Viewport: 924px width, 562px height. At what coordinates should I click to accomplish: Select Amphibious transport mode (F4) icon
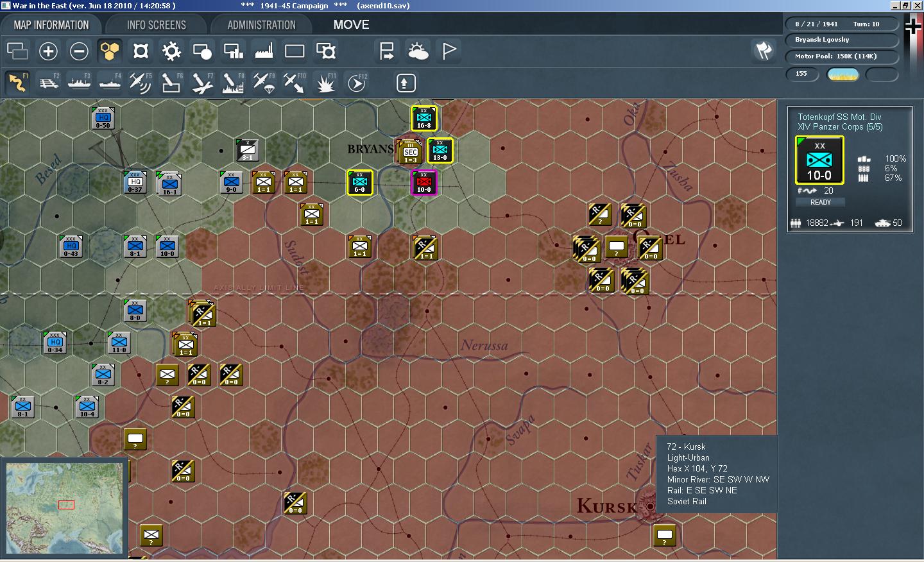[110, 83]
